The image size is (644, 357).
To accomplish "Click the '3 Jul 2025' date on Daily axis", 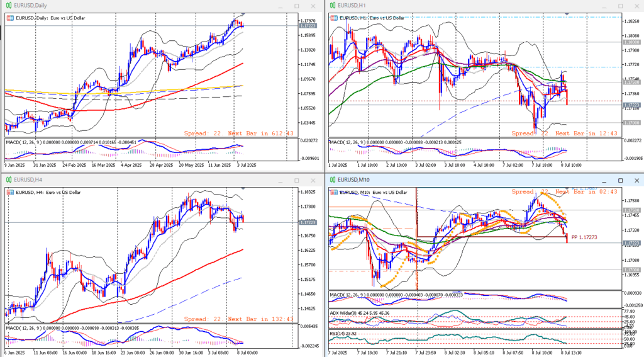I will pyautogui.click(x=246, y=166).
